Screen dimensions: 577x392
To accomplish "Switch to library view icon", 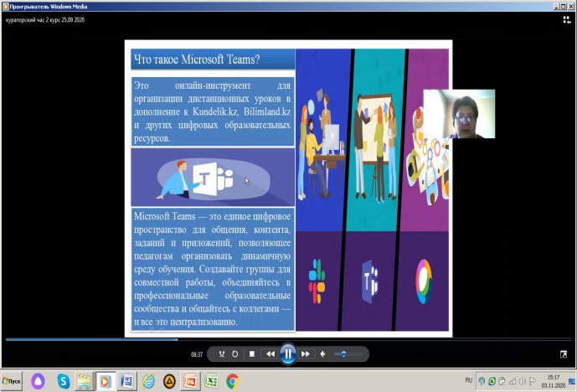I will coord(566,18).
